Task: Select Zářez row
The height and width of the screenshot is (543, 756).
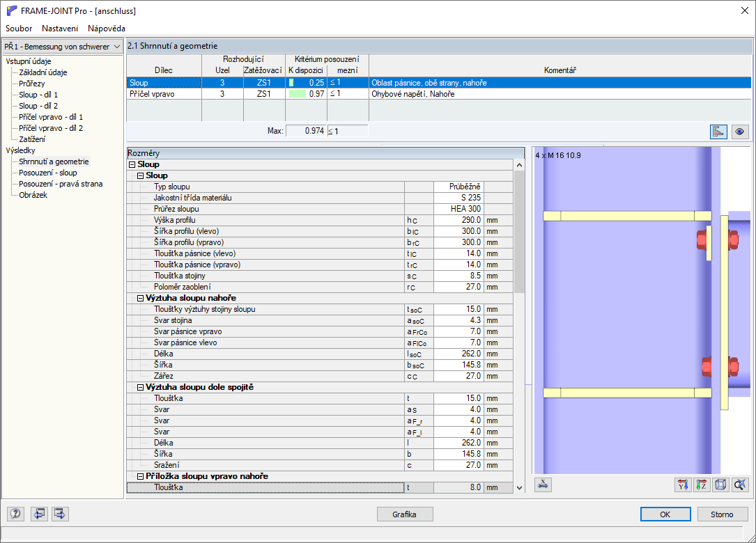Action: (320, 376)
